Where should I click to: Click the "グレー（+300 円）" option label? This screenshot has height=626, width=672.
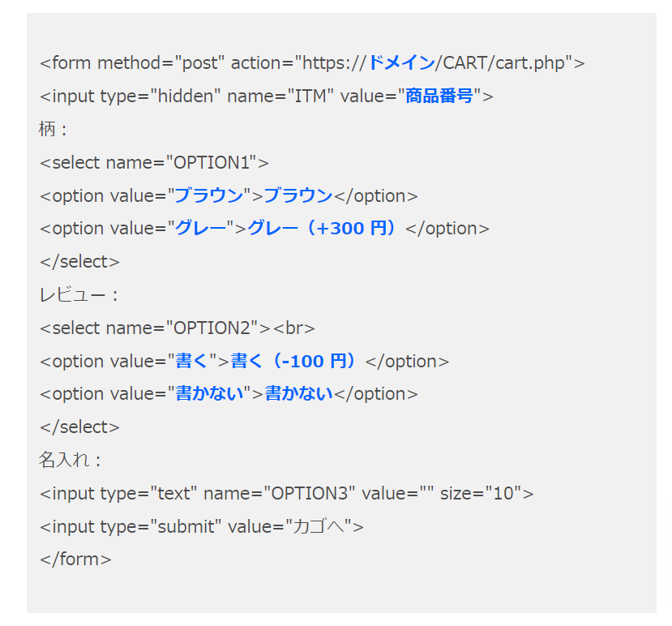click(x=324, y=228)
